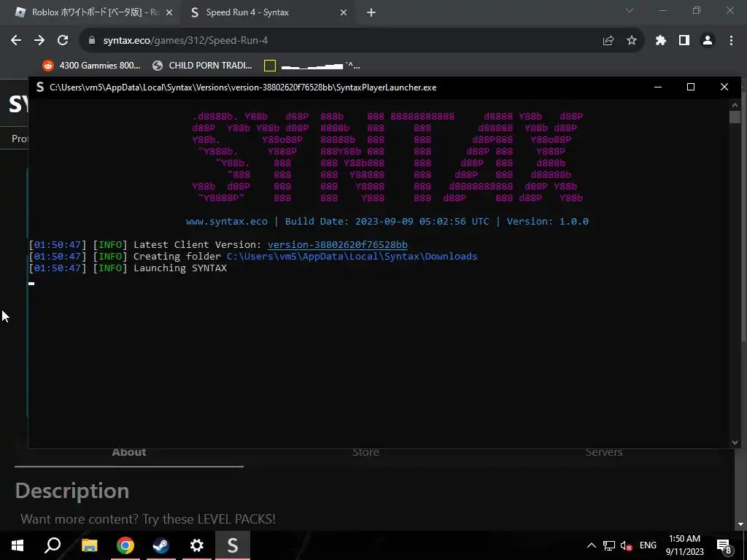Open a new browser tab
747x560 pixels.
tap(371, 13)
